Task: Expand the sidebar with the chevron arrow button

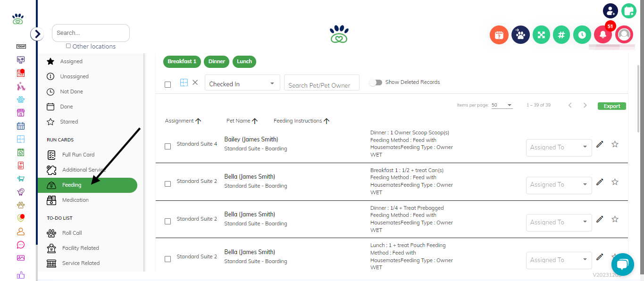Action: click(x=37, y=34)
